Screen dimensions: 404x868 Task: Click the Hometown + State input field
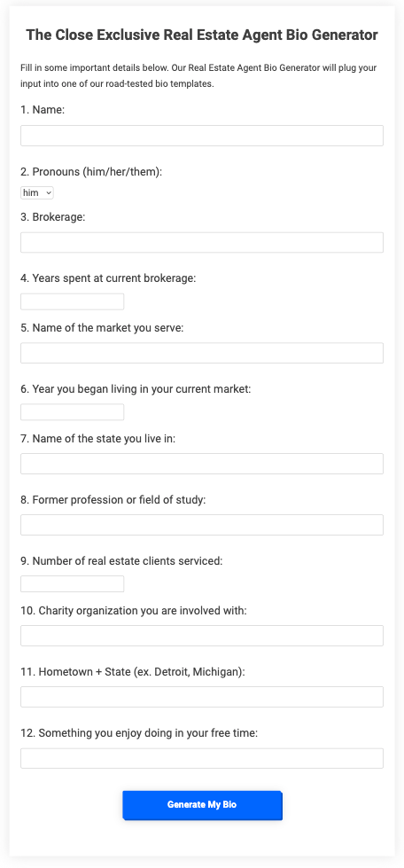click(x=202, y=697)
